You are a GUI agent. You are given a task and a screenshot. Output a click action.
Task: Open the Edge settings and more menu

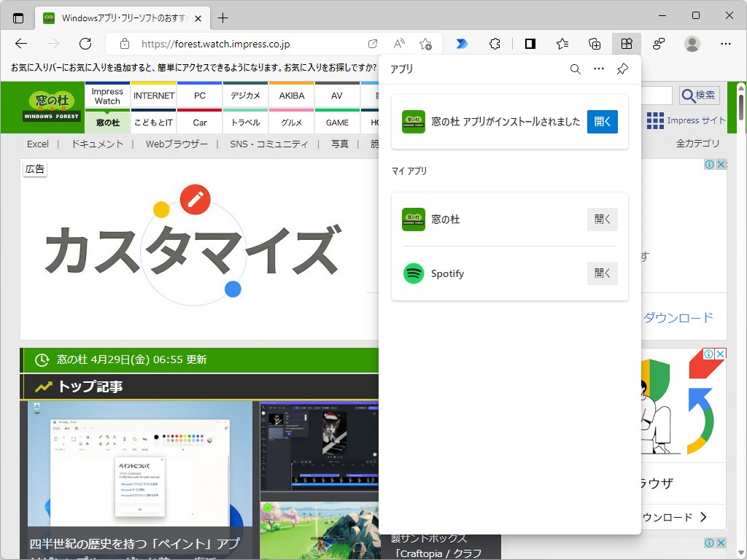coord(725,44)
